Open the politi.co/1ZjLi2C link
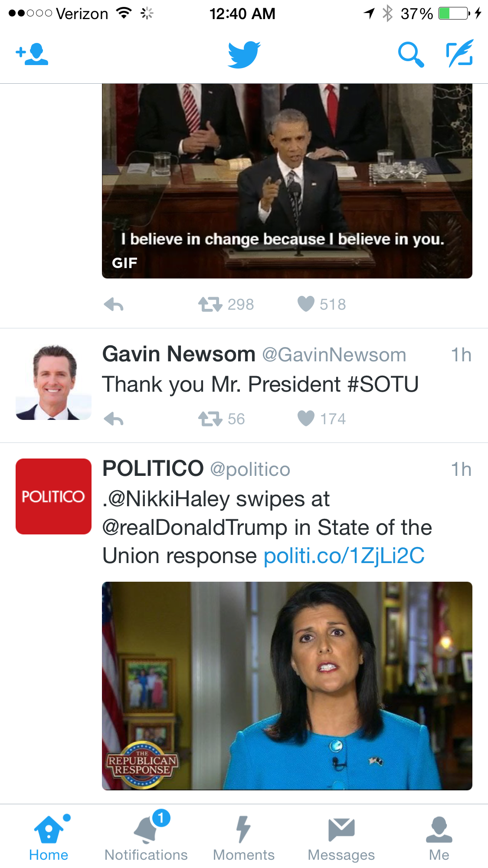 [344, 556]
